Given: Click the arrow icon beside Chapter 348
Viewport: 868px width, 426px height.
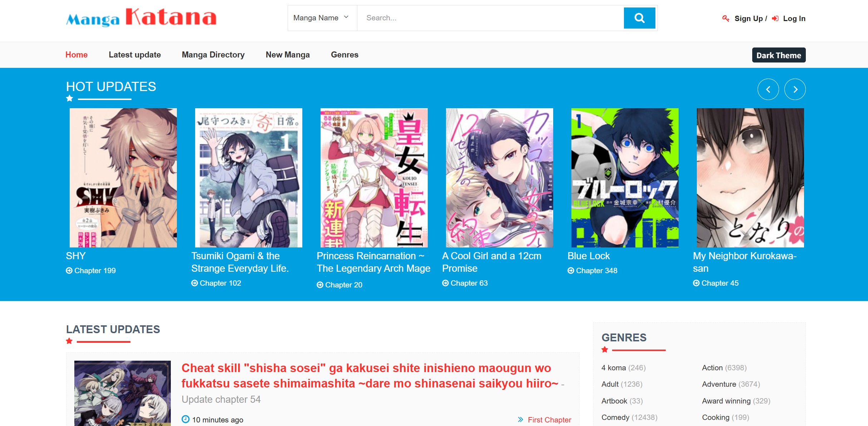Looking at the screenshot, I should (571, 271).
